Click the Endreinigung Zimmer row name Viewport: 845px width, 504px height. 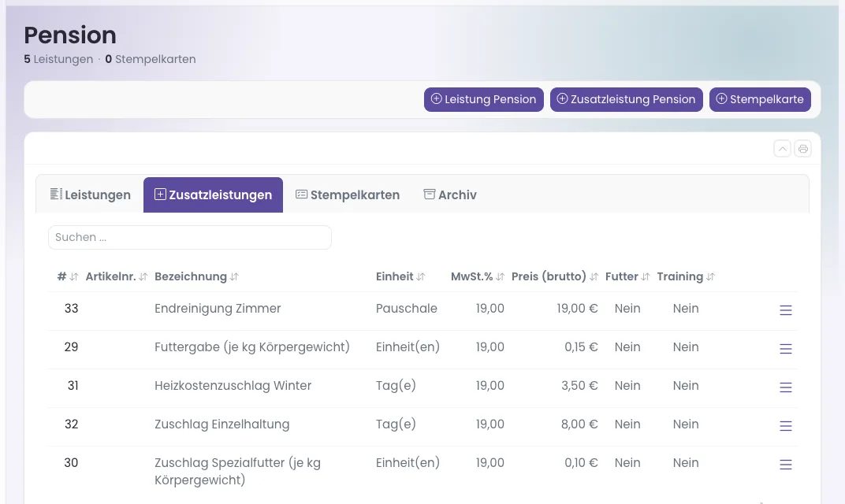click(x=218, y=309)
